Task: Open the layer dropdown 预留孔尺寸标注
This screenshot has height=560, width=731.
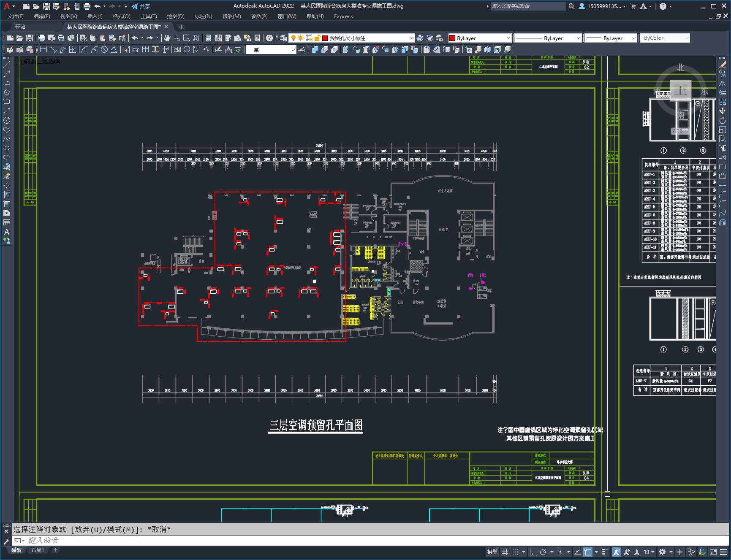Action: (352, 38)
